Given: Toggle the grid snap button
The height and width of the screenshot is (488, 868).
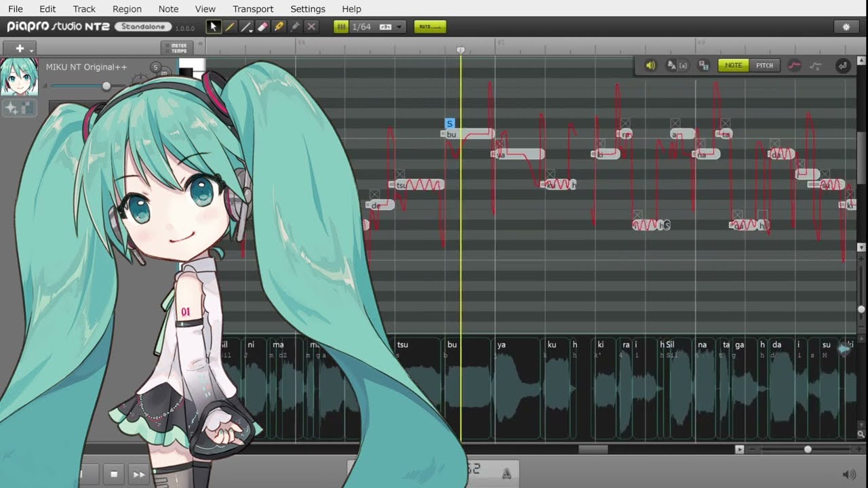Looking at the screenshot, I should point(341,27).
